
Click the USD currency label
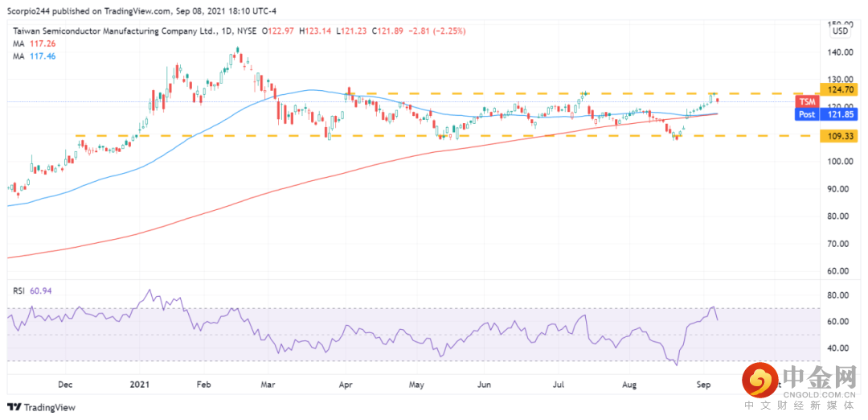[x=840, y=31]
